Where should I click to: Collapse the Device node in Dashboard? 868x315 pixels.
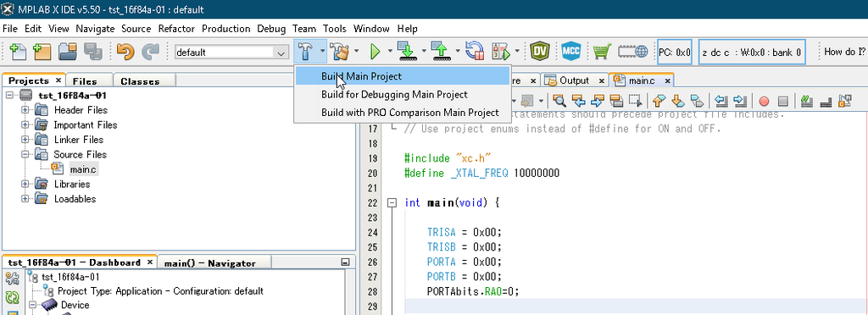click(32, 305)
